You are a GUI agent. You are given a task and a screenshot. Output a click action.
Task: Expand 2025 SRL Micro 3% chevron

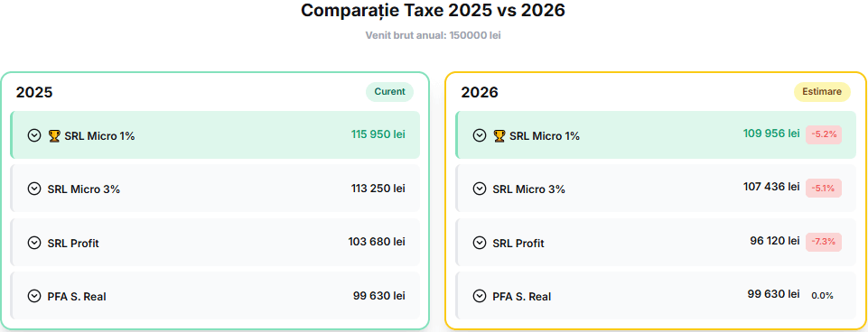tap(34, 189)
